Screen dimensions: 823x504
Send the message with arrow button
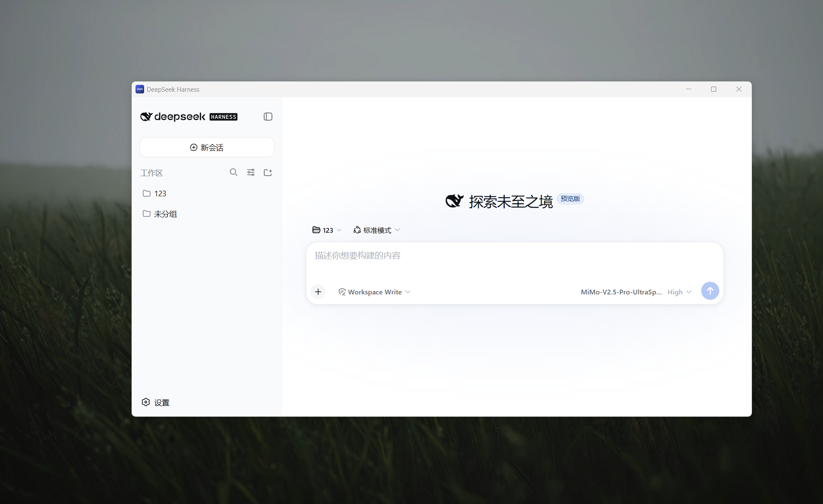pyautogui.click(x=710, y=291)
